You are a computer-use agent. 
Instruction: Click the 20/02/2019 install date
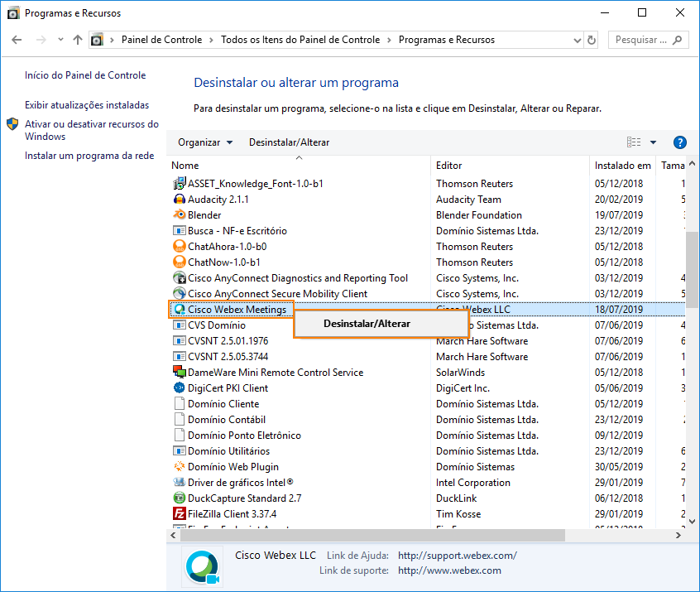point(619,200)
